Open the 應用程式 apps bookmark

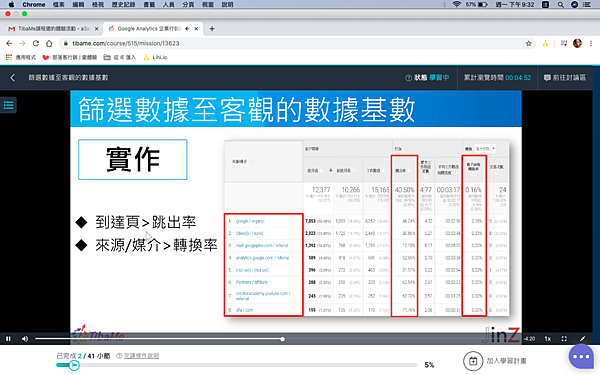point(20,57)
